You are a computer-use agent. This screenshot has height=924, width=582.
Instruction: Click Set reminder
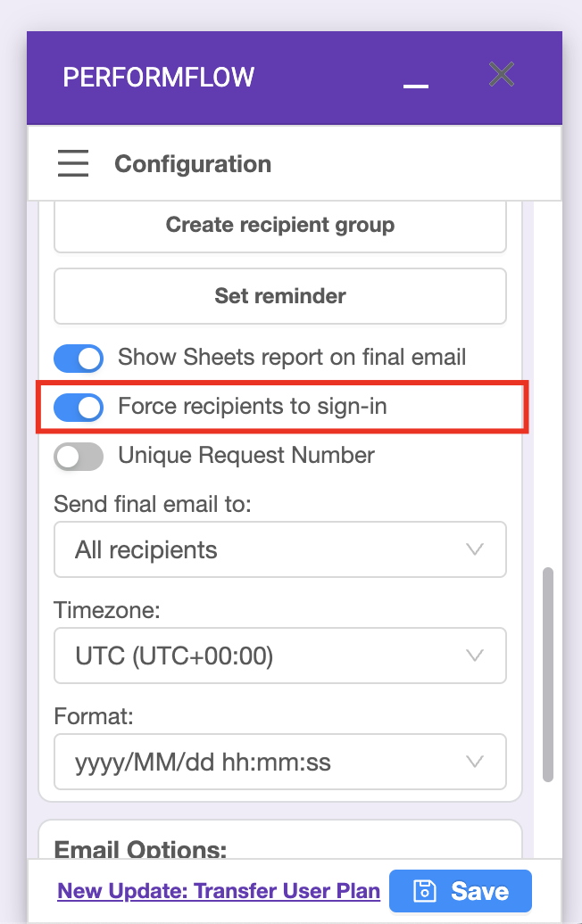coord(280,296)
